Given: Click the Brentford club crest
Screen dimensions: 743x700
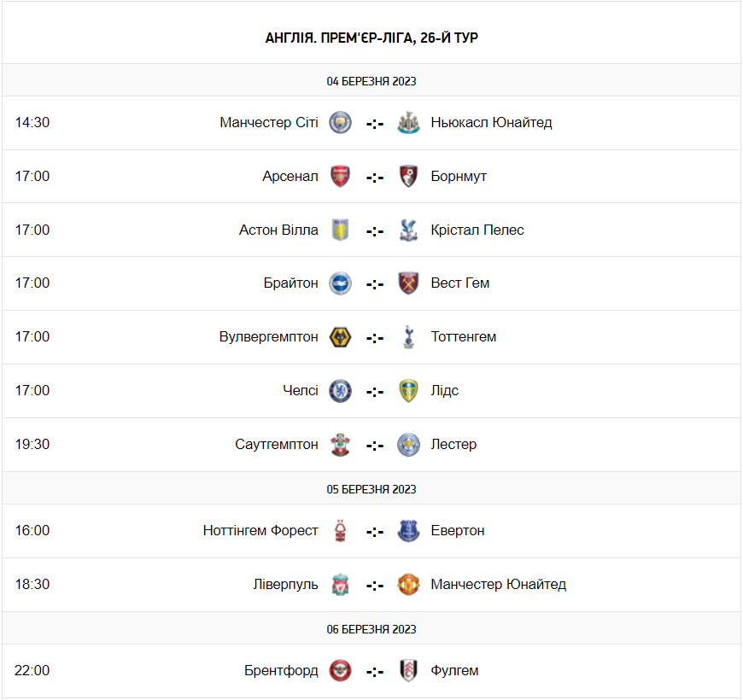Looking at the screenshot, I should [341, 671].
